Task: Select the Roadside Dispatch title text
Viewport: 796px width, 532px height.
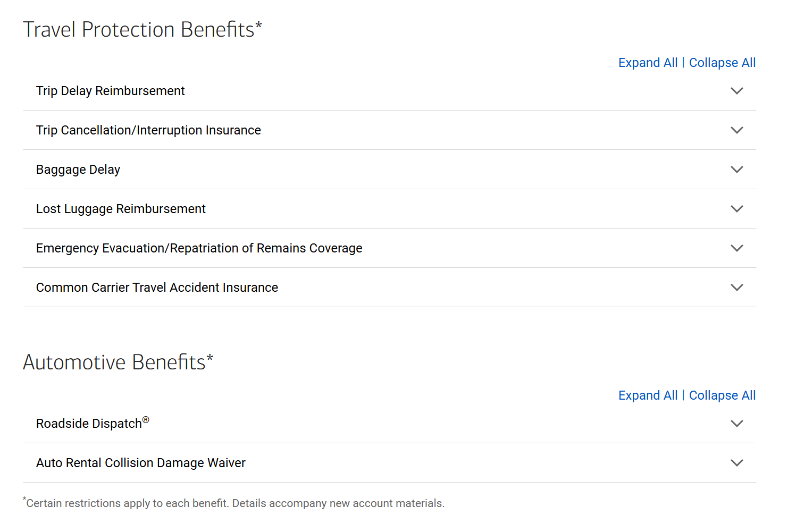Action: [89, 424]
